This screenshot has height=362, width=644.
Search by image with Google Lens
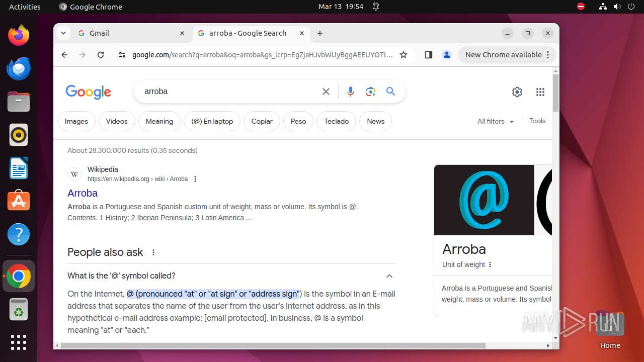(371, 92)
